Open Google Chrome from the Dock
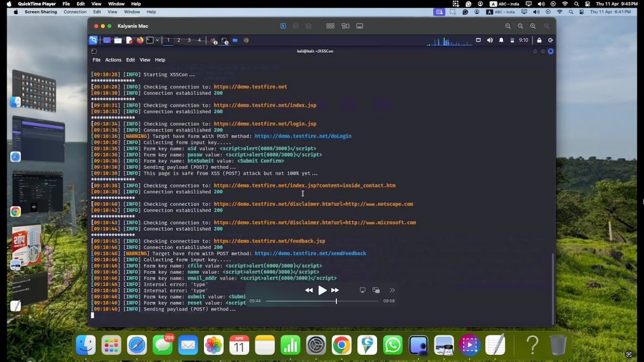Screen dimensions: 644x362 coord(341,345)
